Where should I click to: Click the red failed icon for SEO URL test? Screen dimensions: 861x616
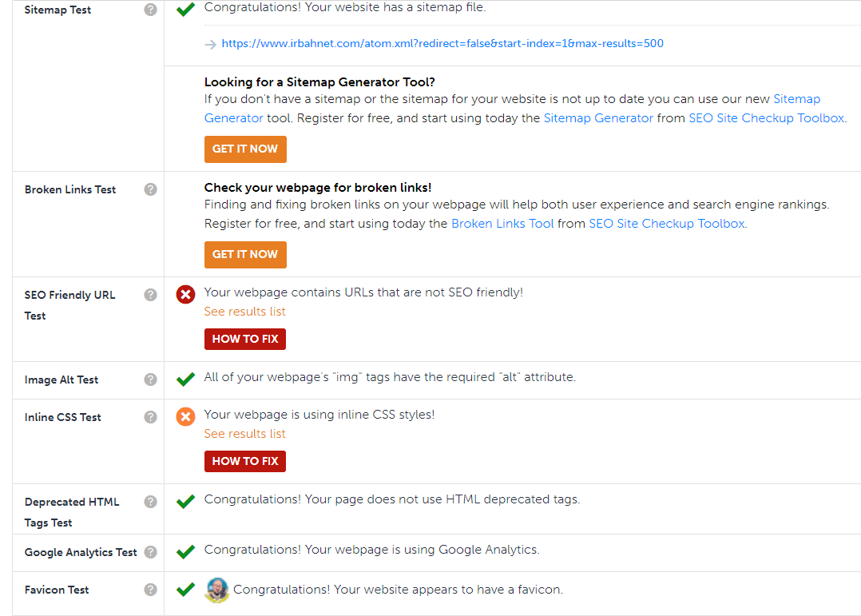click(x=185, y=295)
